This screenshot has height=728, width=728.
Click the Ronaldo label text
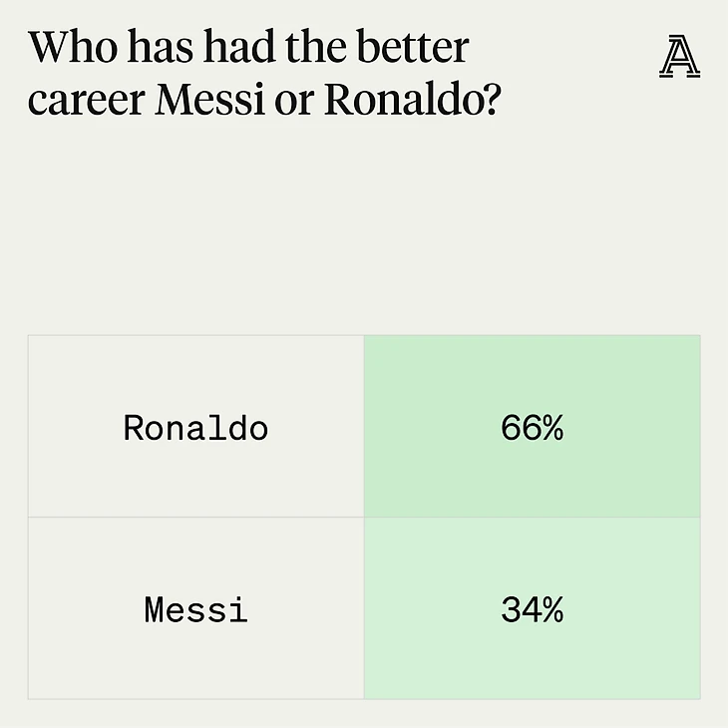point(195,428)
